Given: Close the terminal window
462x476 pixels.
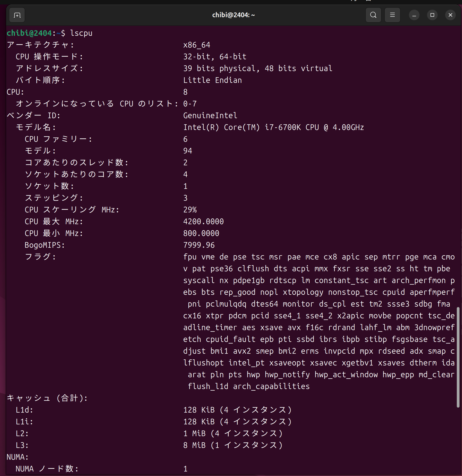Looking at the screenshot, I should click(450, 15).
